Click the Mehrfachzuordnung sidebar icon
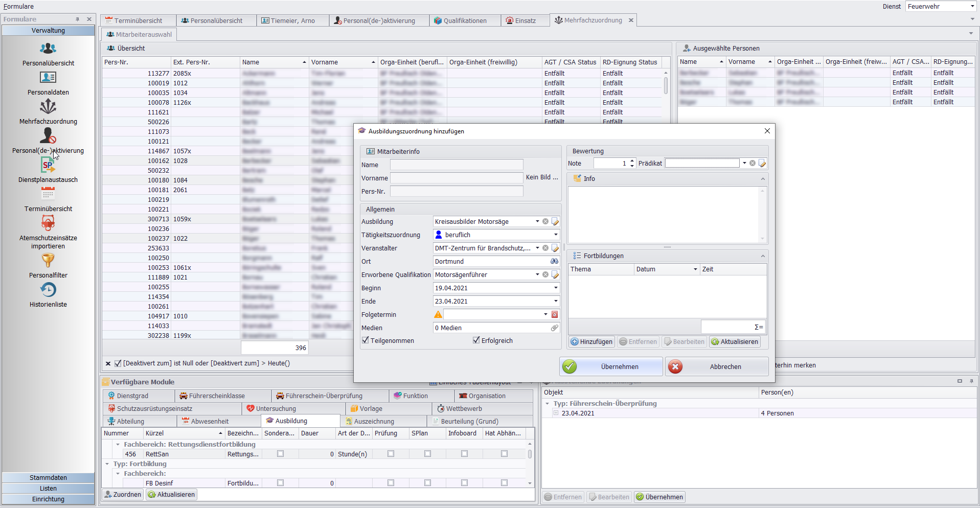 click(x=48, y=107)
